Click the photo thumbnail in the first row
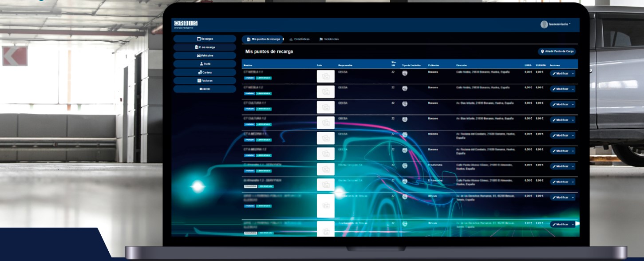Screen dimensions: 644x261 point(325,76)
